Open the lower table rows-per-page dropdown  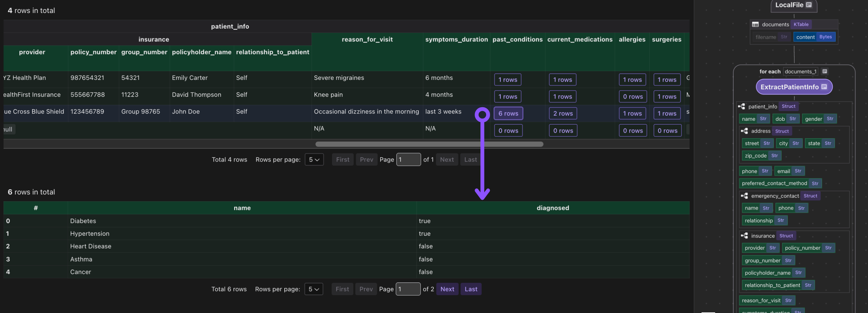tap(314, 289)
